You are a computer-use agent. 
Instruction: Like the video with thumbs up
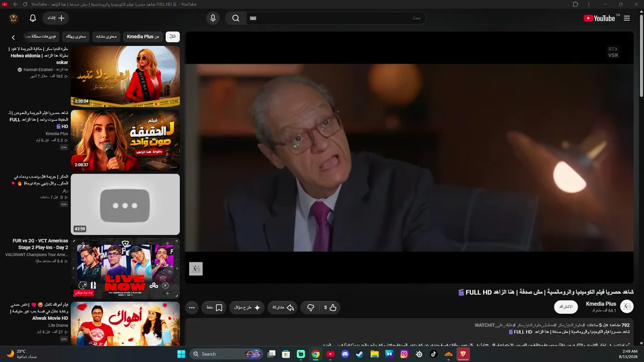330,308
